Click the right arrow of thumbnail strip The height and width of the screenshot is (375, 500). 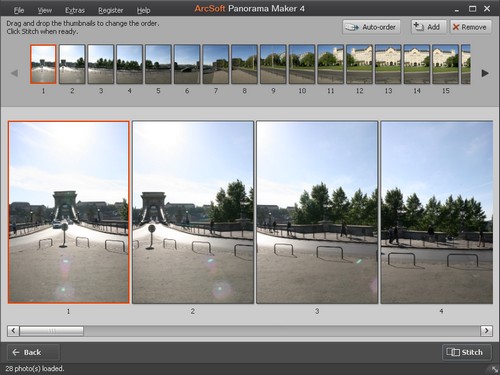(485, 73)
